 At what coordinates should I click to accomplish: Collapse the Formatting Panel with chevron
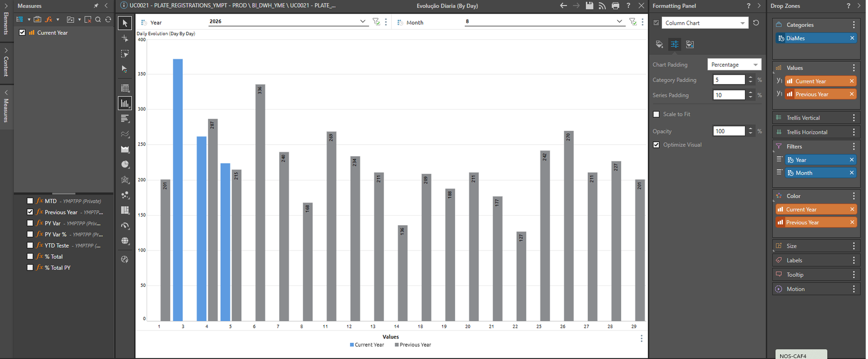point(759,6)
